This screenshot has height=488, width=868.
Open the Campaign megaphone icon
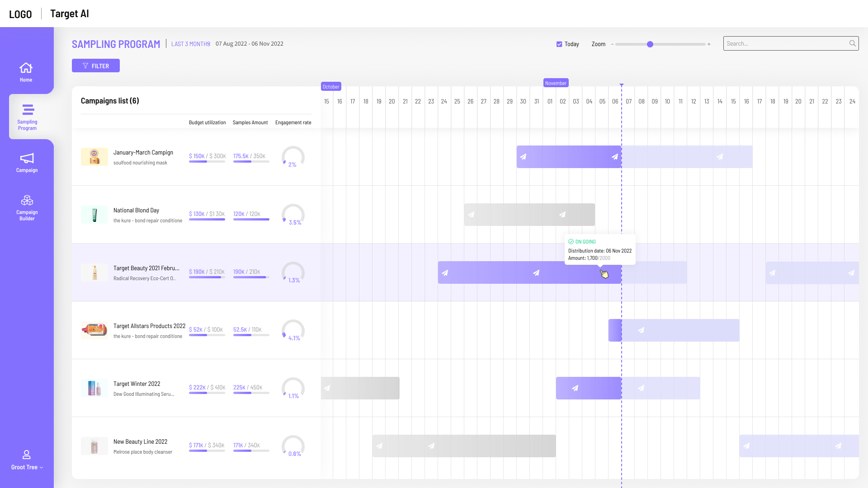[x=27, y=158]
